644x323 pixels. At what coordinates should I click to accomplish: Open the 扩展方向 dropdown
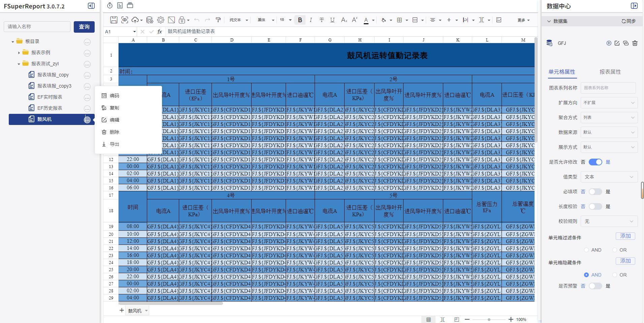pyautogui.click(x=609, y=103)
